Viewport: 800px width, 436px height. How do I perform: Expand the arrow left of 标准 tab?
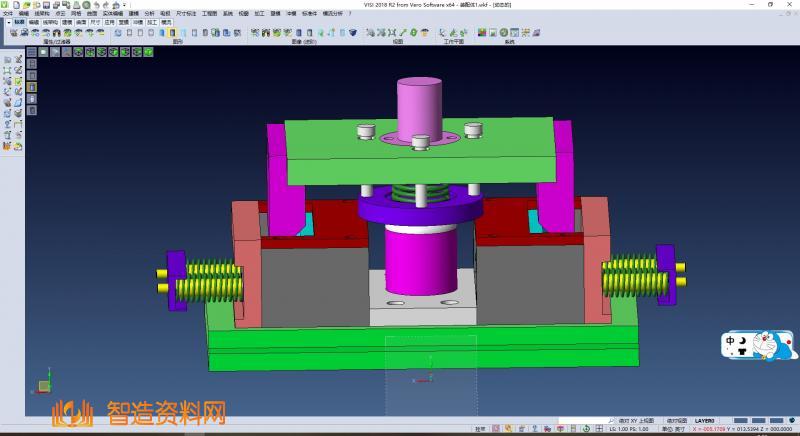7,20
